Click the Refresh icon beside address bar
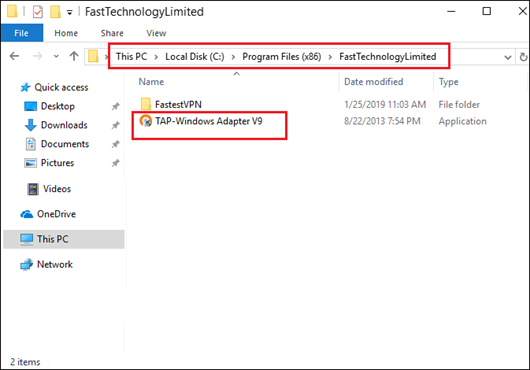This screenshot has height=370, width=530. coord(524,57)
